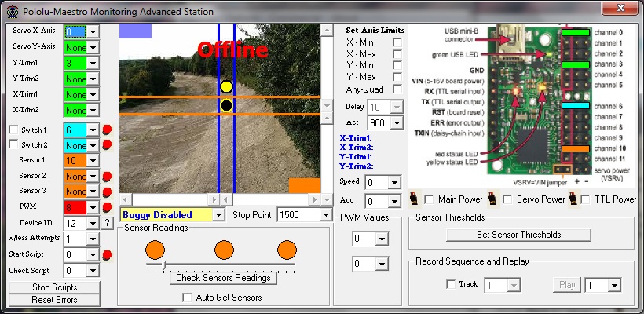644x314 pixels.
Task: Enable the Switch 1 checkbox
Action: (x=13, y=130)
